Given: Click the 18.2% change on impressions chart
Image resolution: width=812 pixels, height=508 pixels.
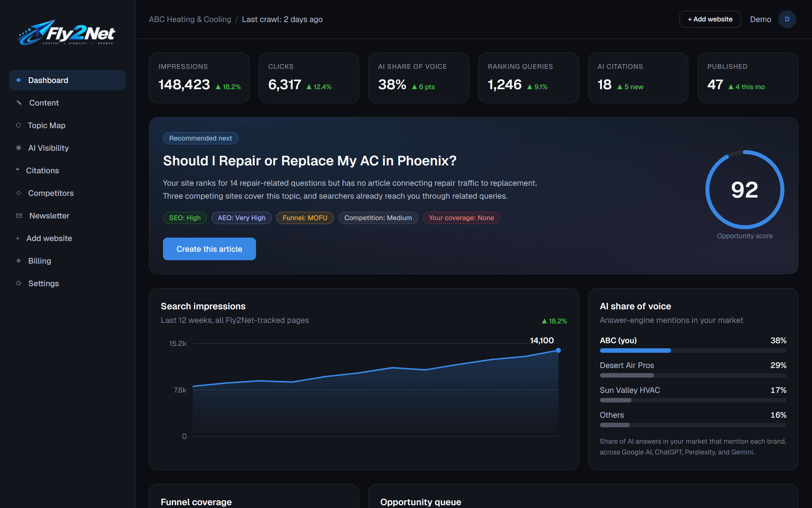Looking at the screenshot, I should tap(554, 321).
